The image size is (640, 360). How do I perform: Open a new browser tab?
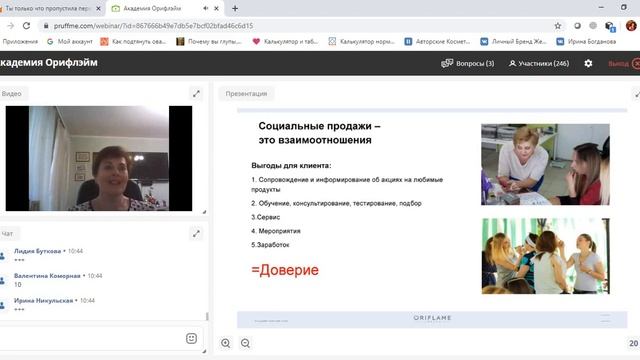[235, 8]
